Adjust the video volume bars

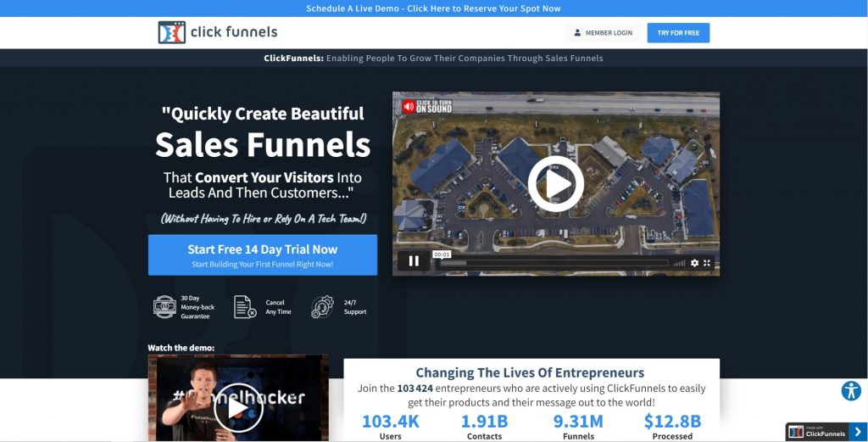click(x=679, y=263)
